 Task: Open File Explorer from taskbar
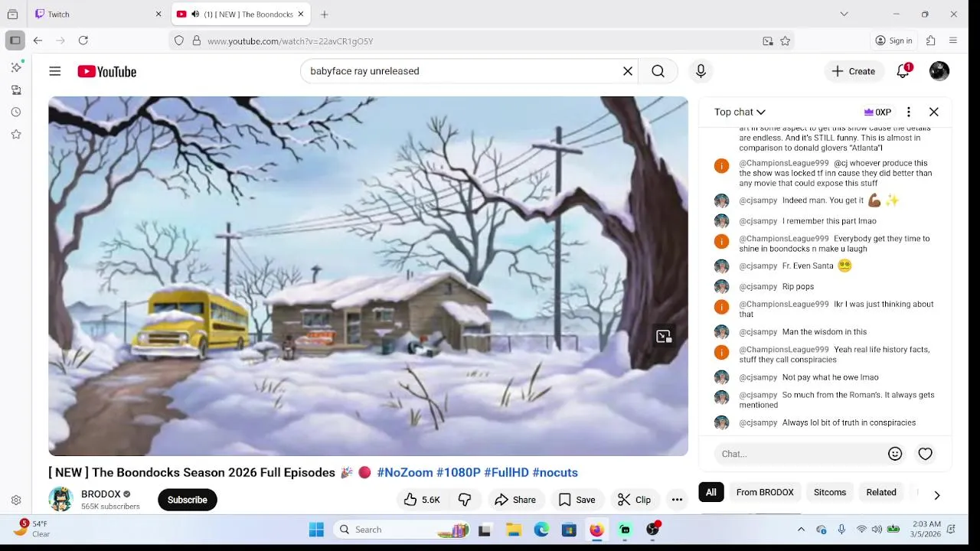pos(514,530)
